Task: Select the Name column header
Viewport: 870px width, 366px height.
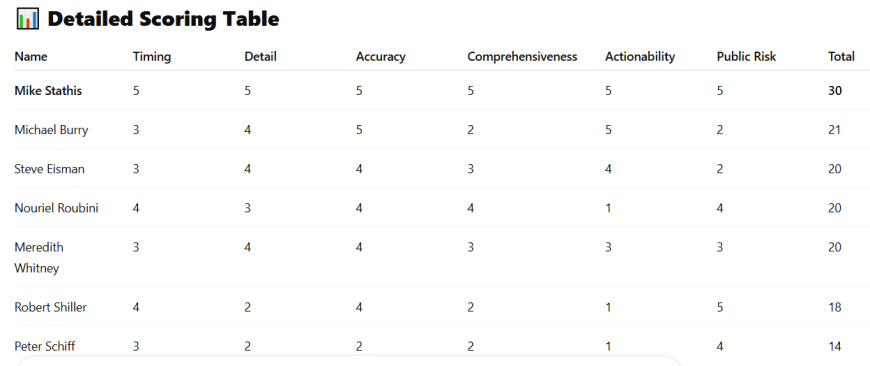Action: click(x=31, y=57)
